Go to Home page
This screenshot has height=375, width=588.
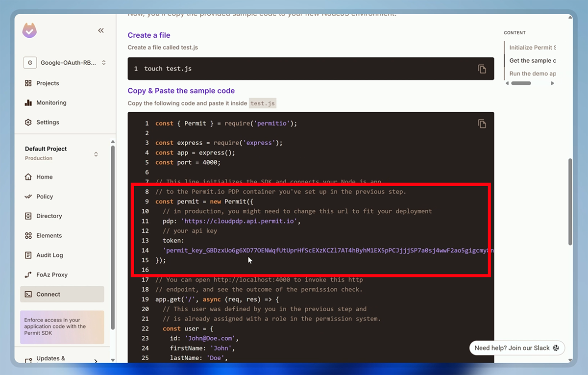[44, 177]
